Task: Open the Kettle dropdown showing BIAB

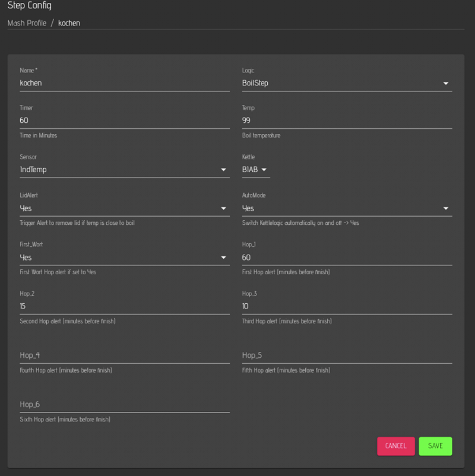Action: [x=255, y=170]
